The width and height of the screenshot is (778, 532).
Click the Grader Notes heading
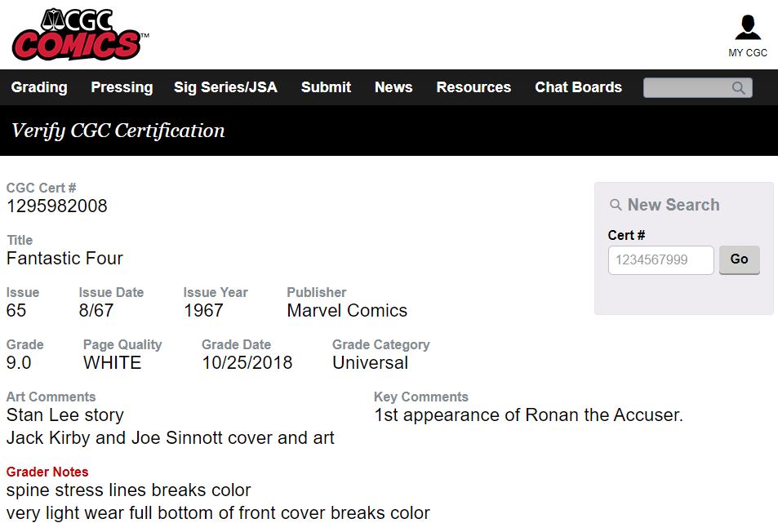pos(47,472)
